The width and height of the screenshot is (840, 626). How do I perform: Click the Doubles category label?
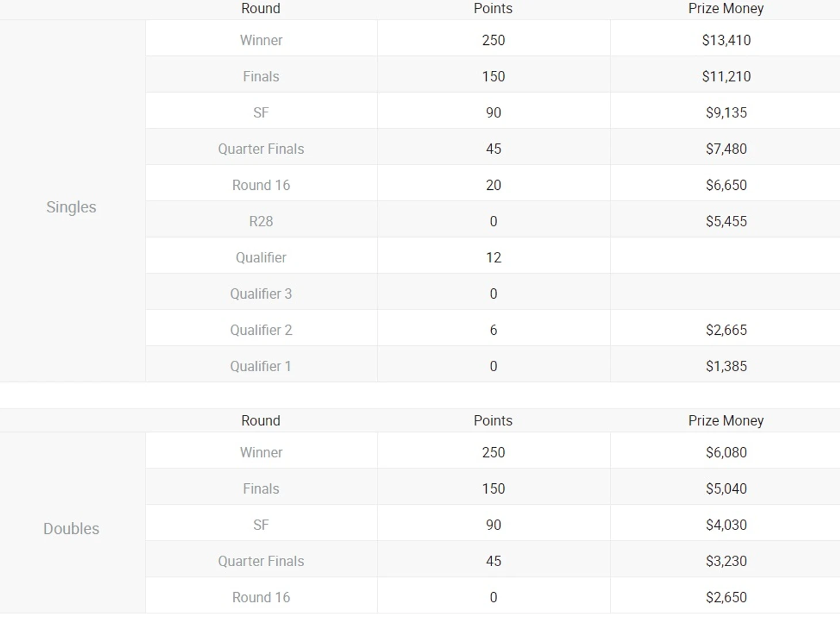[x=71, y=529]
